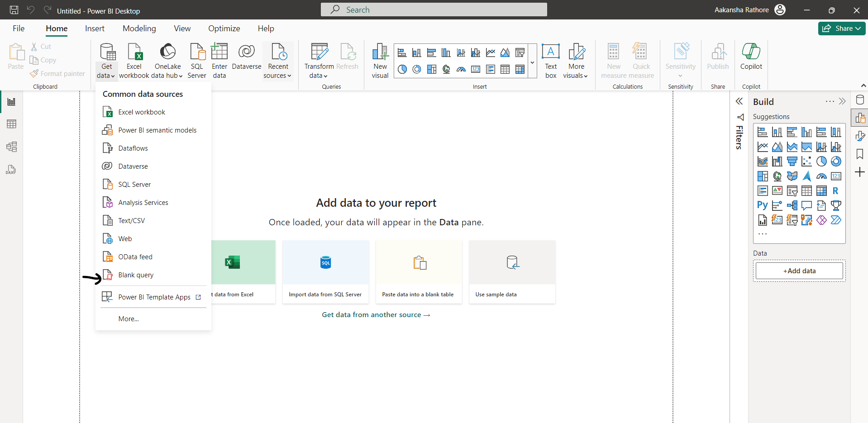This screenshot has height=423, width=868.
Task: Click Import data from SQL Server card
Action: click(x=325, y=272)
